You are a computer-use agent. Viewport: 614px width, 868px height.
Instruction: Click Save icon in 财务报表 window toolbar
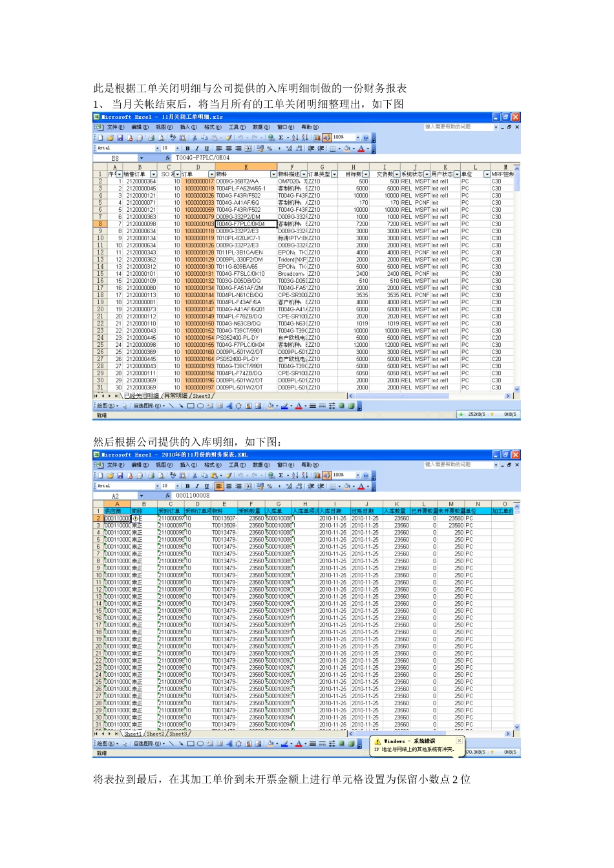click(x=120, y=475)
